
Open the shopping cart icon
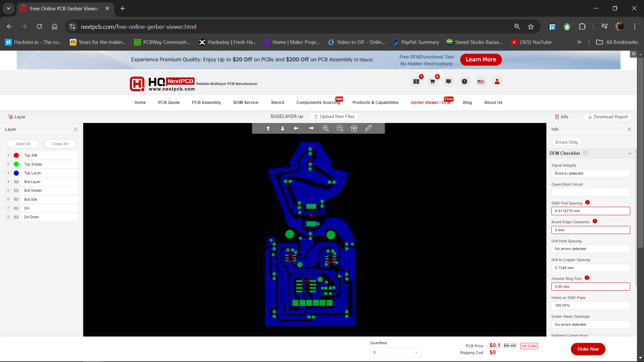(x=432, y=81)
